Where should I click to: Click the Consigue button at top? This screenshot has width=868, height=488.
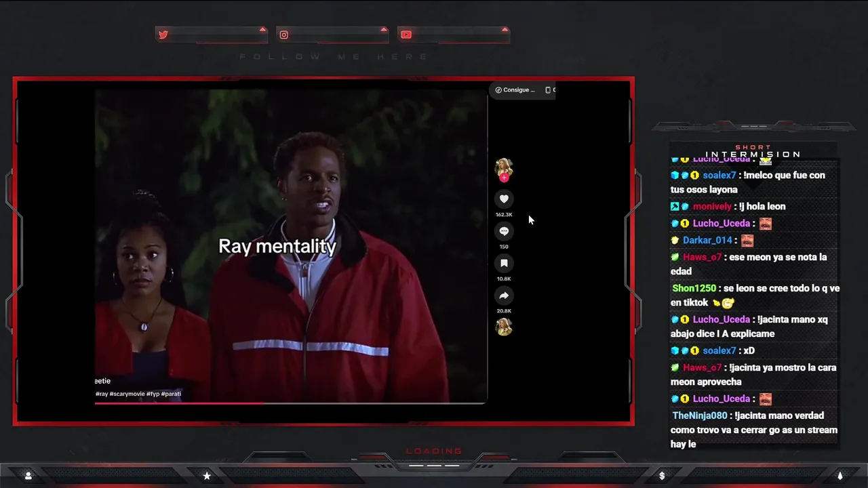(x=515, y=89)
